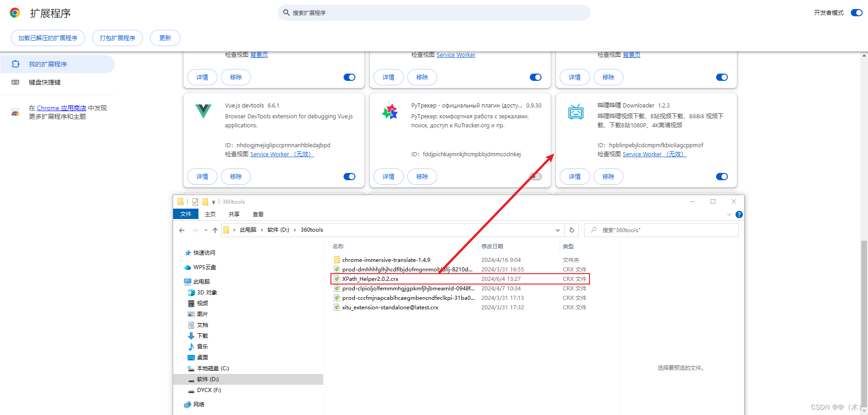The image size is (868, 415).
Task: Click the up-one-level arrow in Explorer
Action: pyautogui.click(x=215, y=230)
